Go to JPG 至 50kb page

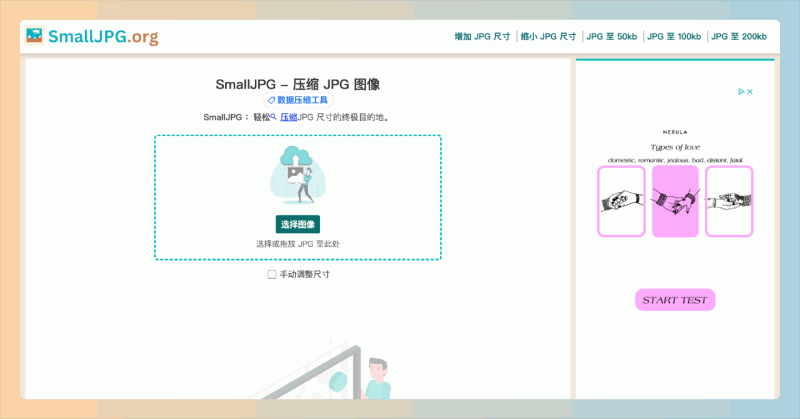pos(611,36)
